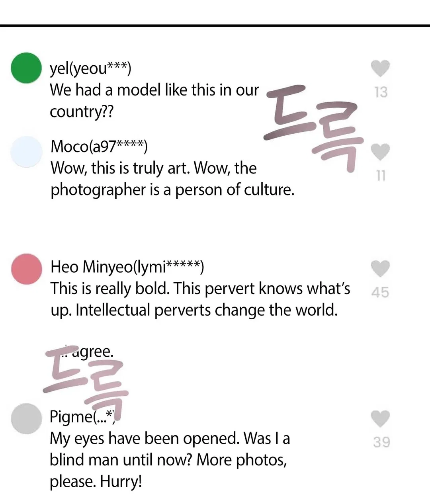430x504 pixels.
Task: Like the comment by yel(yeou***)
Action: point(380,68)
